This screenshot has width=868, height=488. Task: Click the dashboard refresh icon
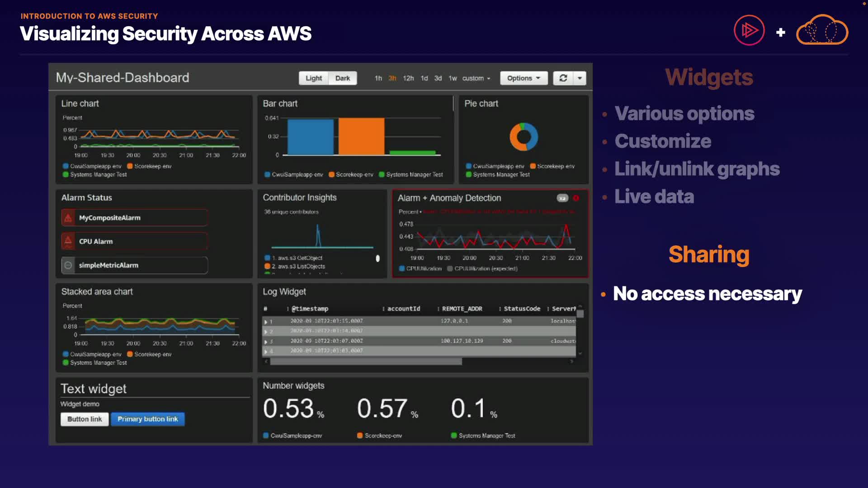point(563,78)
